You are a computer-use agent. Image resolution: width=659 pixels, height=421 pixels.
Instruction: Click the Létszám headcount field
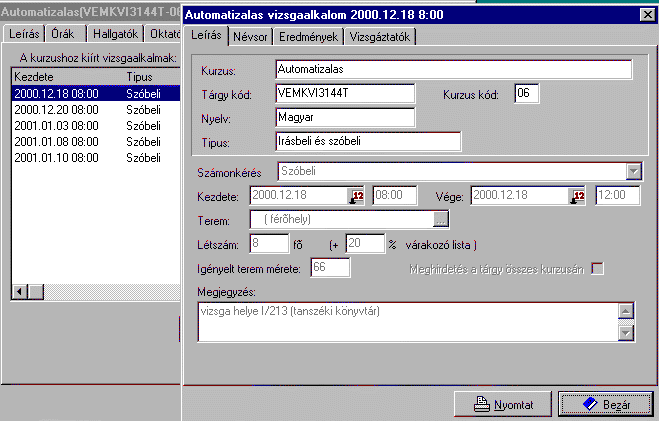click(x=269, y=243)
